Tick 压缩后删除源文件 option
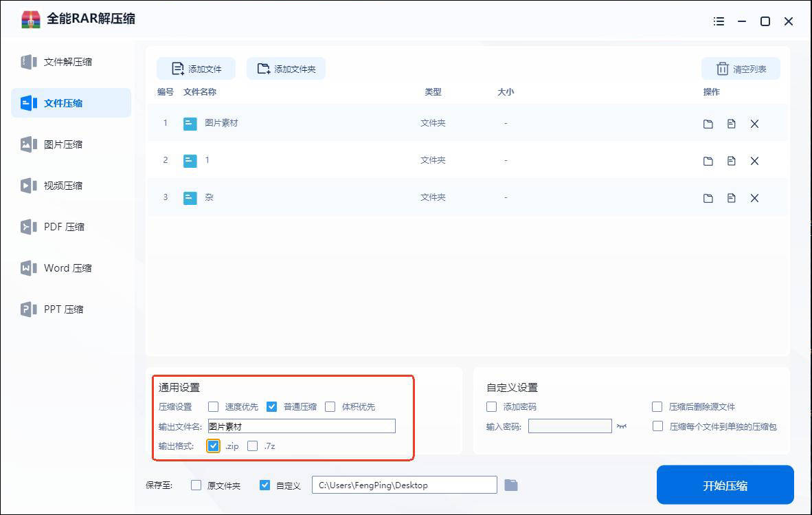Screen dimensions: 812x515 pos(657,406)
